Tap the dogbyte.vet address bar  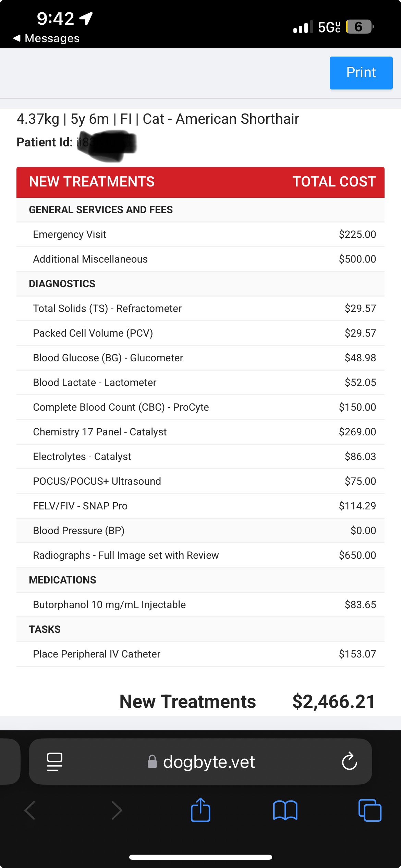208,762
